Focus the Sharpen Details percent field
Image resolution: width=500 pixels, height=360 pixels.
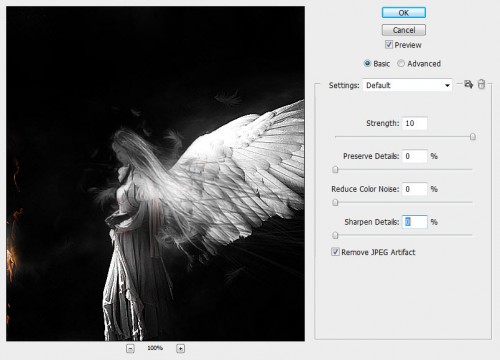coord(414,222)
